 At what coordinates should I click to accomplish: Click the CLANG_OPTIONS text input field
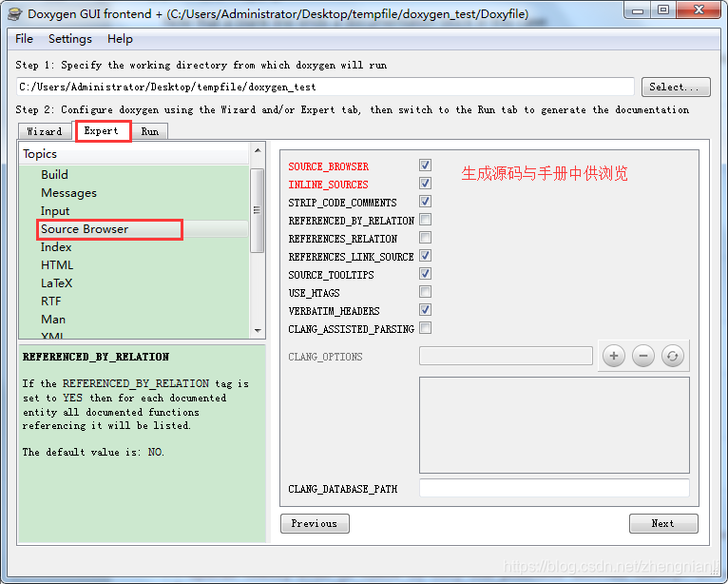point(506,356)
